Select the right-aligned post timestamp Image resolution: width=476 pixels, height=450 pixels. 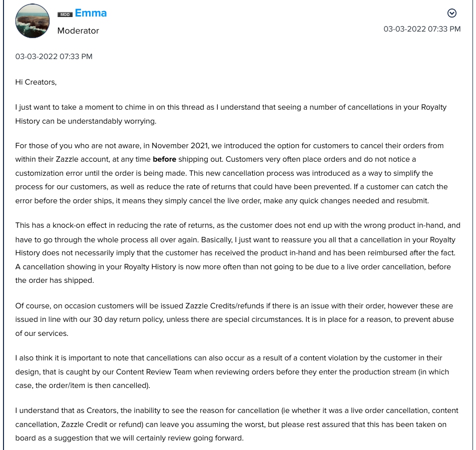point(422,29)
